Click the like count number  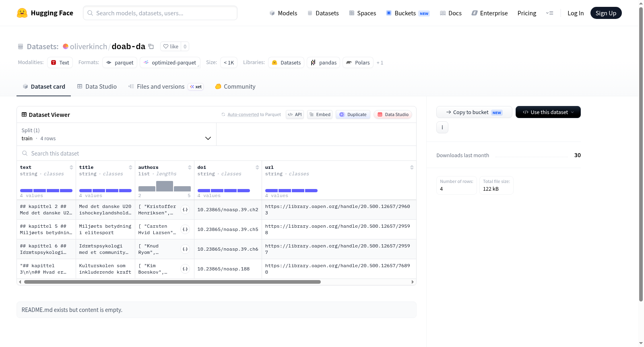tap(185, 46)
